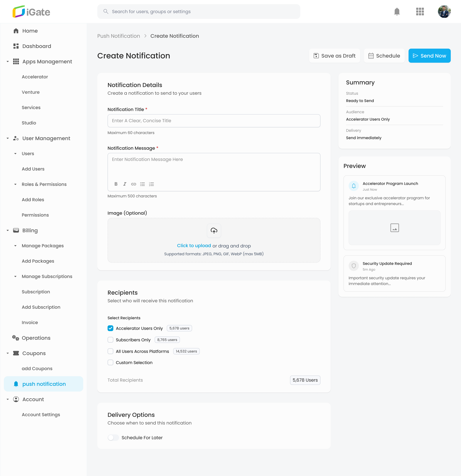Open the apps grid icon in the header
The width and height of the screenshot is (461, 476).
pos(420,11)
